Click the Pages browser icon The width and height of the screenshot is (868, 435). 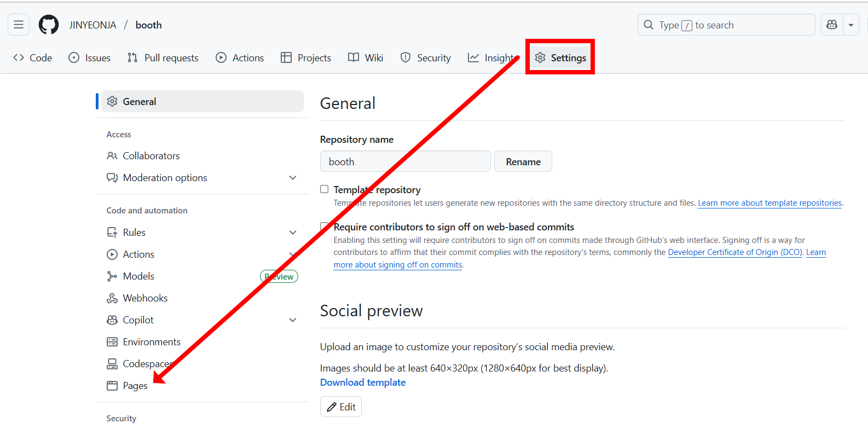click(112, 386)
